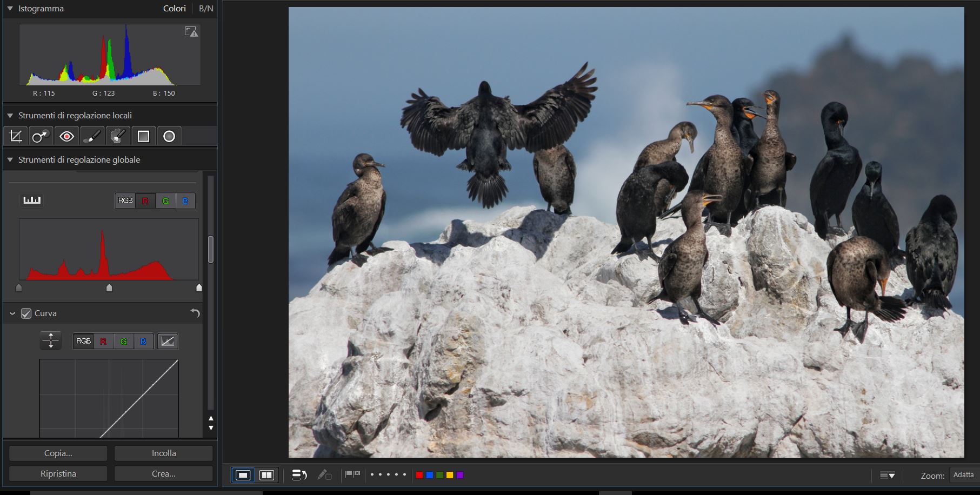Switch to side-by-side compare view
This screenshot has width=980, height=495.
tap(266, 475)
